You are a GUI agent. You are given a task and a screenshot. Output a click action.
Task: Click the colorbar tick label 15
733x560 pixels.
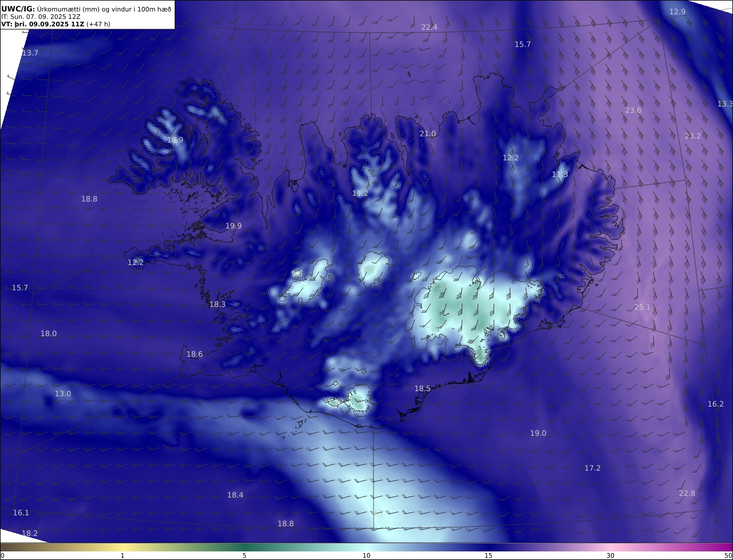(488, 555)
